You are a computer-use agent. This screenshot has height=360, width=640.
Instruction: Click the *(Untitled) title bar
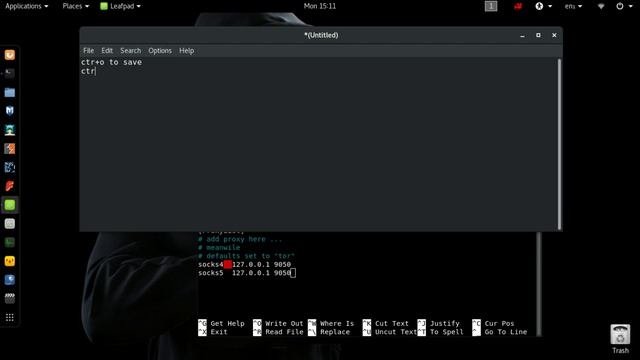321,36
